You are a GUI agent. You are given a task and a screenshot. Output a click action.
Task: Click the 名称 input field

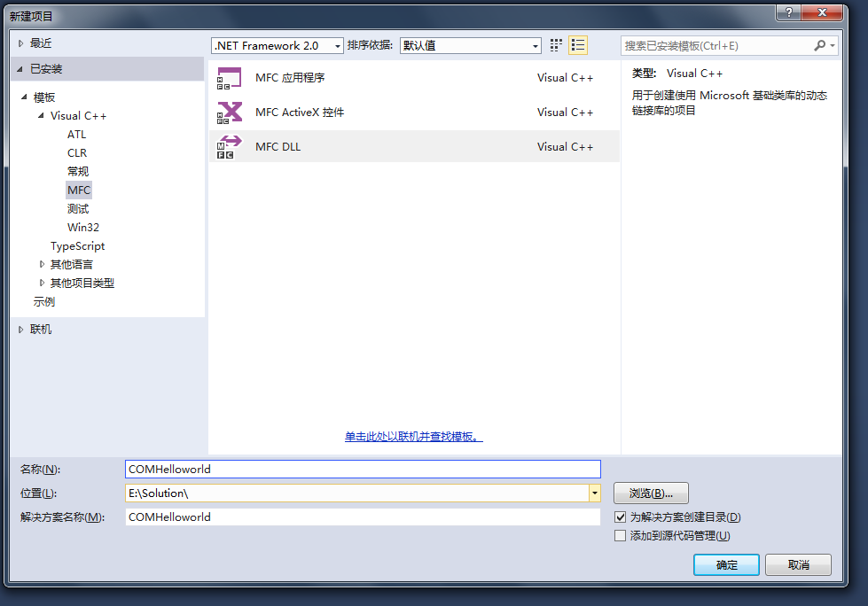(364, 470)
